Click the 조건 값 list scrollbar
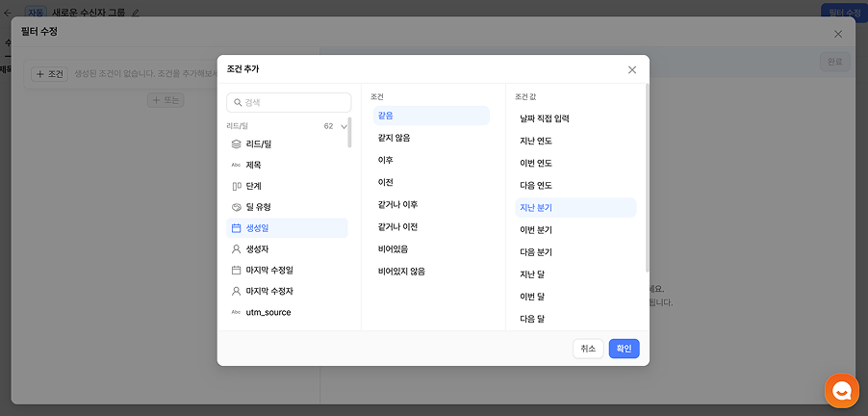 tap(647, 178)
